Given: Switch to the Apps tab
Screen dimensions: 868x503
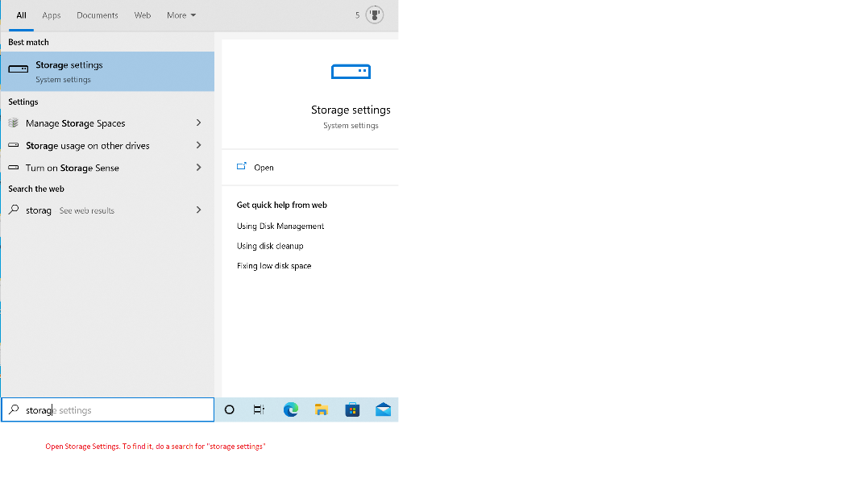Looking at the screenshot, I should 52,15.
